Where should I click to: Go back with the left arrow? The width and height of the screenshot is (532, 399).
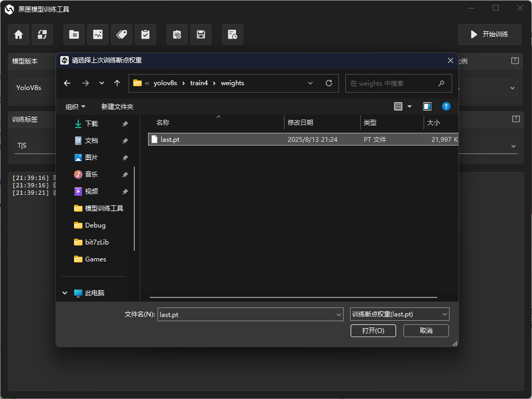(x=67, y=83)
